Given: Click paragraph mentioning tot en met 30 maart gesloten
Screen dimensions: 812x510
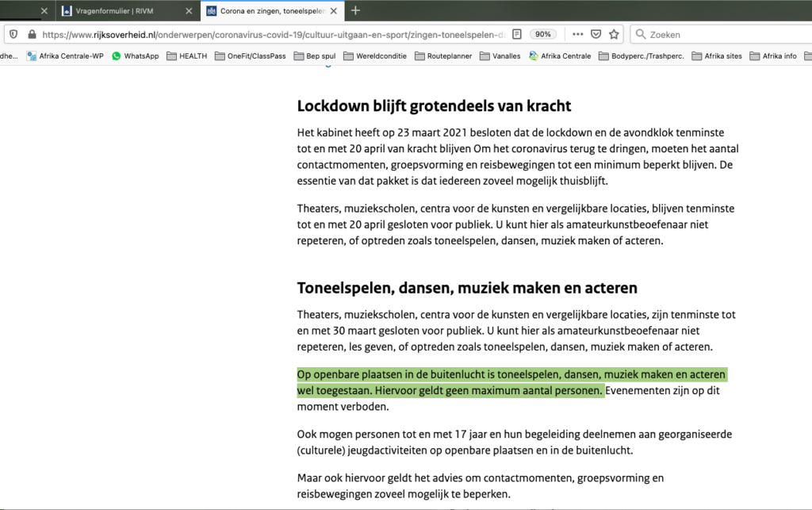Looking at the screenshot, I should click(x=516, y=331).
